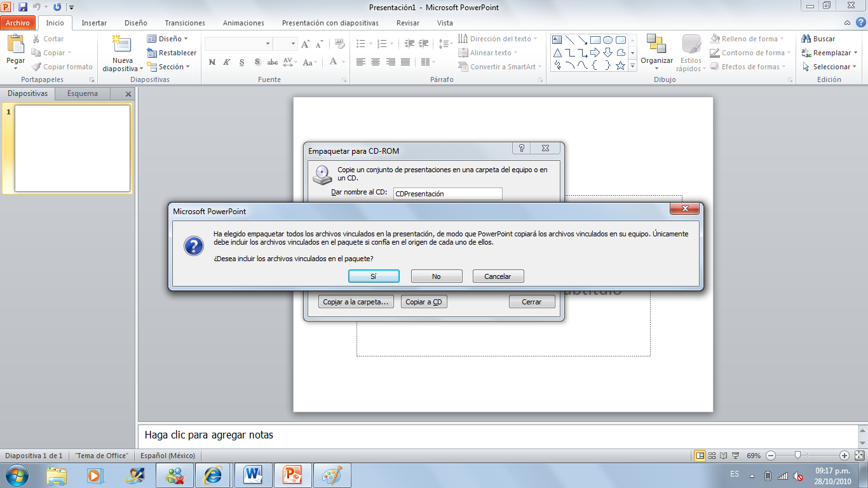868x488 pixels.
Task: Switch to the Animaciones tab
Action: (x=243, y=23)
